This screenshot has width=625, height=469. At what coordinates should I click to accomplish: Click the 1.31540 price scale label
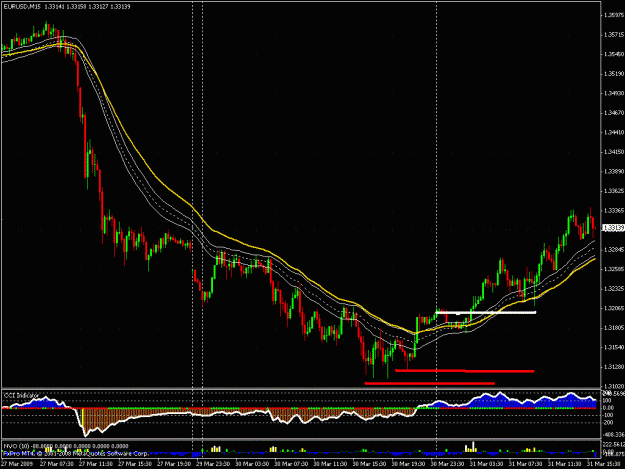614,347
